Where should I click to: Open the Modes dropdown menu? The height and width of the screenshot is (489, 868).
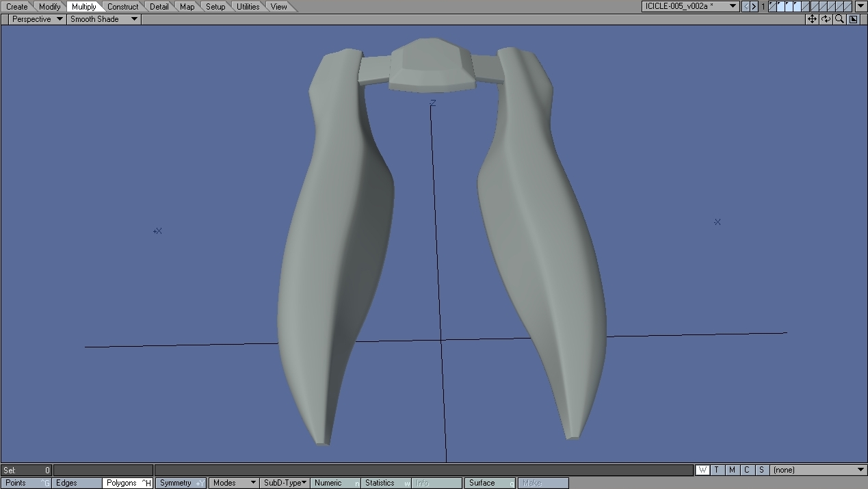234,483
